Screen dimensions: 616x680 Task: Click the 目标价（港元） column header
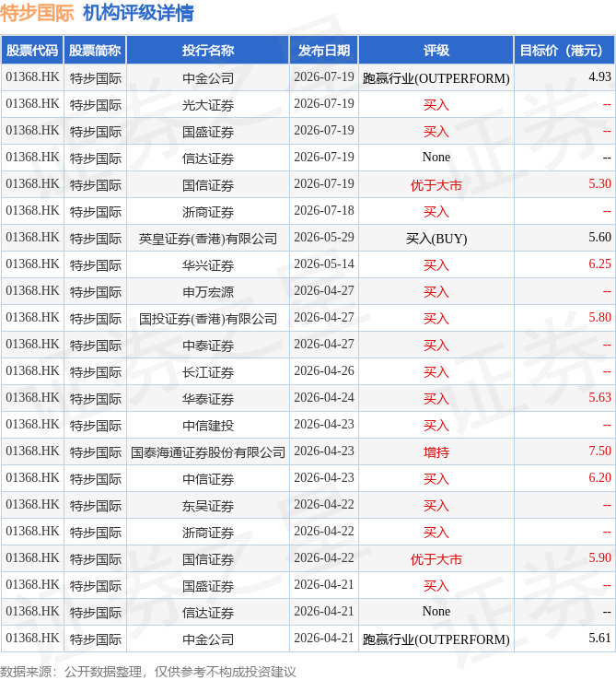[564, 51]
